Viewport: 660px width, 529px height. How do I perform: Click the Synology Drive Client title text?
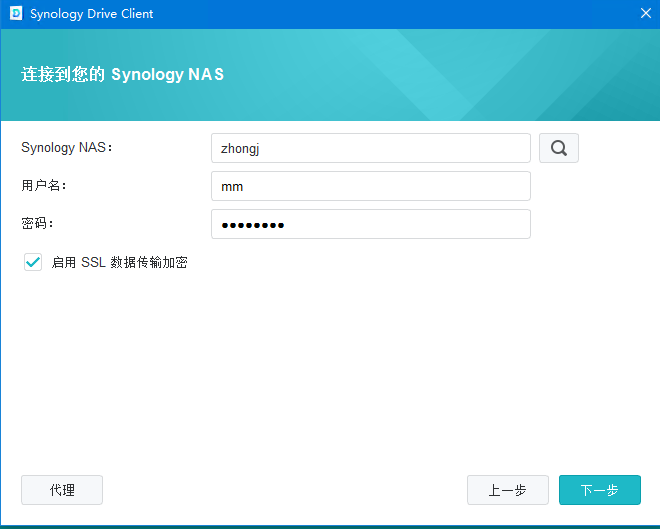pos(91,14)
